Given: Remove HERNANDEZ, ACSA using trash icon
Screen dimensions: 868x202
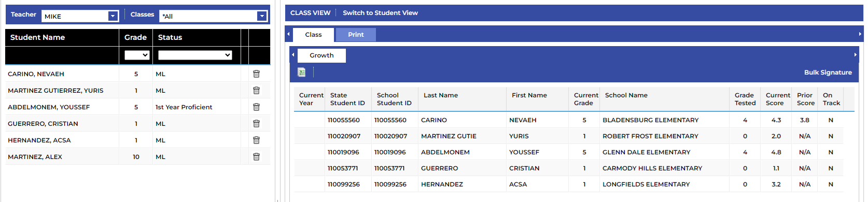Looking at the screenshot, I should tap(256, 140).
